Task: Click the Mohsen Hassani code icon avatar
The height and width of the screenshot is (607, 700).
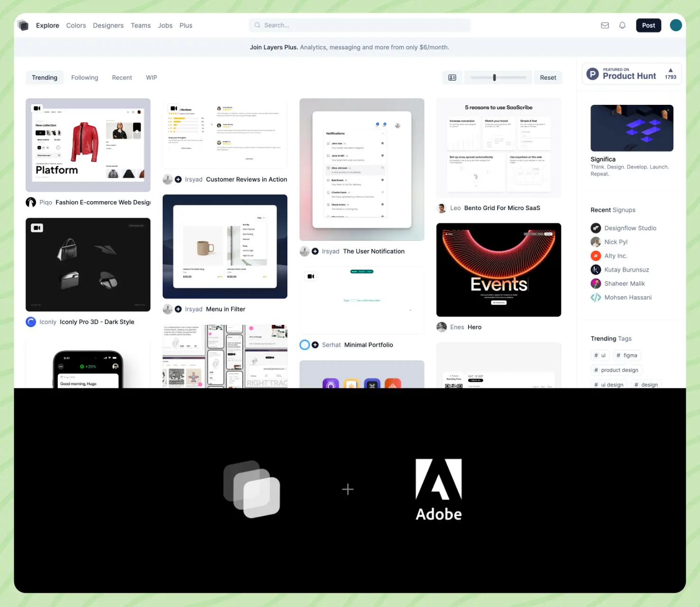Action: pos(596,298)
